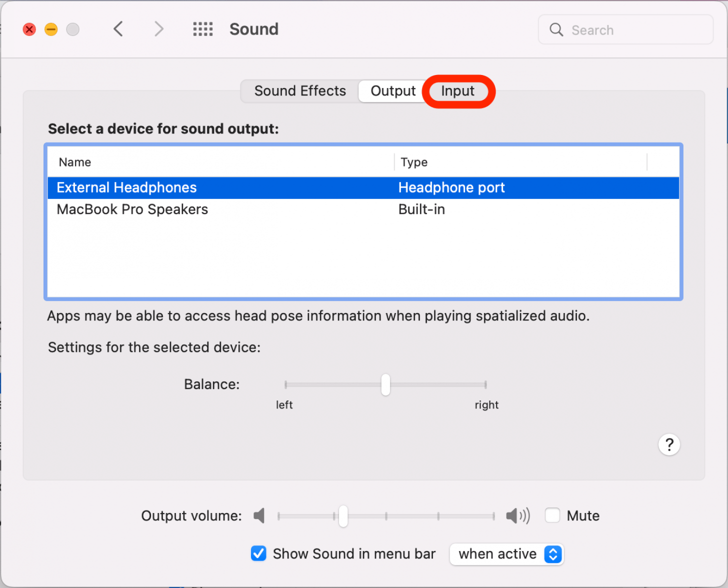This screenshot has width=728, height=588.
Task: Open the show-all preferences grid
Action: click(202, 29)
